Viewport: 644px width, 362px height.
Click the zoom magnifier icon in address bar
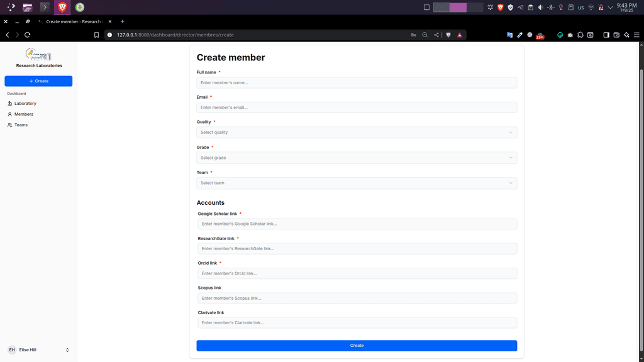425,35
